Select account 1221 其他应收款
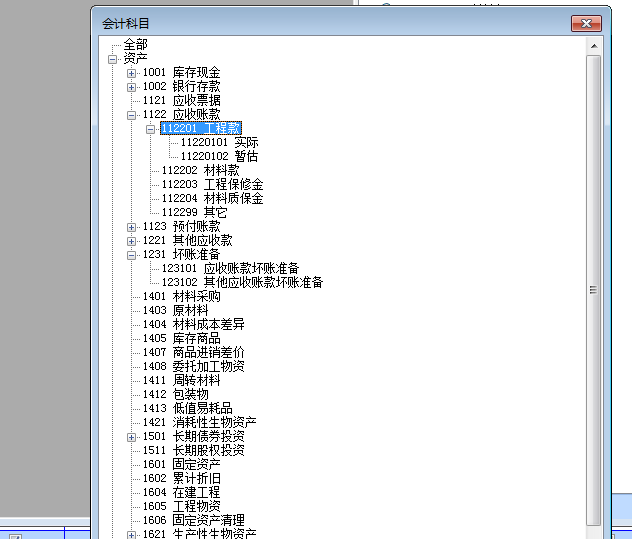Image resolution: width=632 pixels, height=539 pixels. (187, 240)
